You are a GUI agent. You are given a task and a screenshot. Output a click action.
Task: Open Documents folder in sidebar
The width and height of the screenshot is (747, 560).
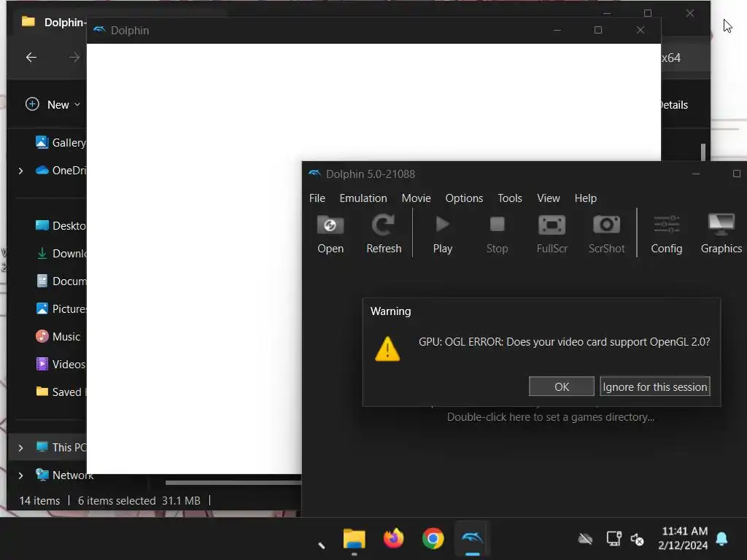[61, 281]
